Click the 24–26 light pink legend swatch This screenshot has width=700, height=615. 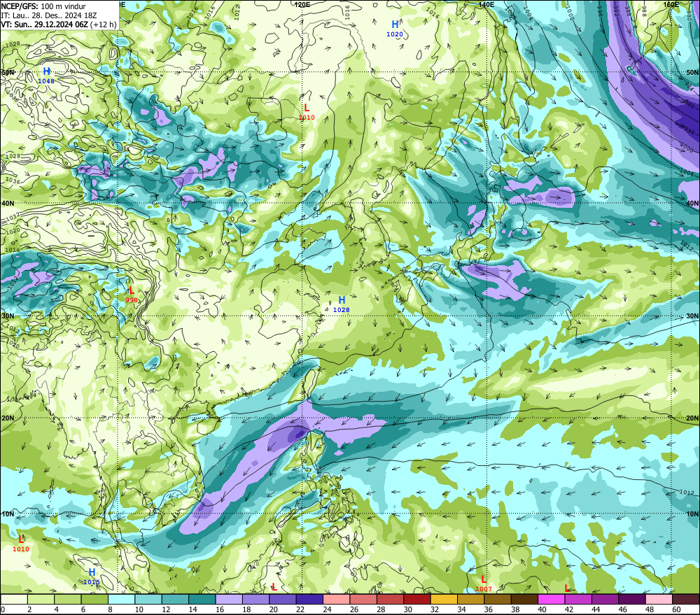(x=337, y=599)
